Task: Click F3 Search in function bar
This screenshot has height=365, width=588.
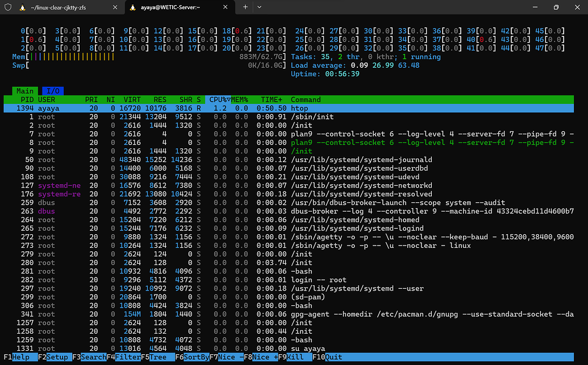Action: tap(89, 357)
